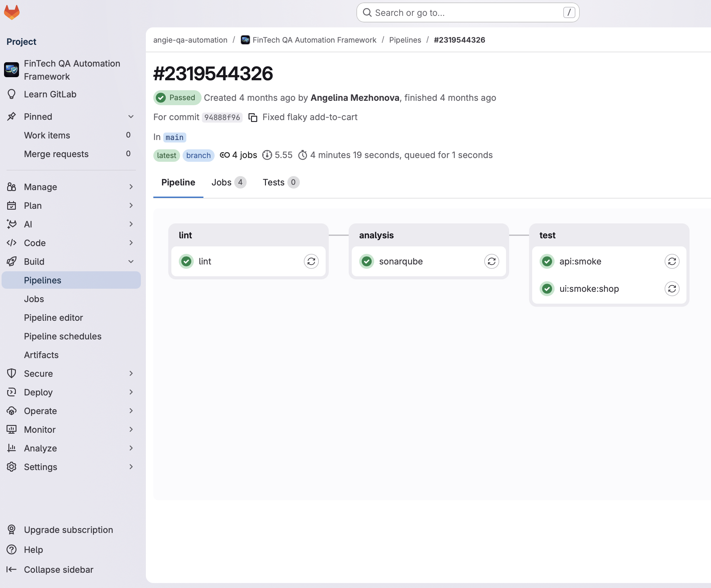Retry the sonarqube job
This screenshot has width=711, height=588.
(492, 261)
